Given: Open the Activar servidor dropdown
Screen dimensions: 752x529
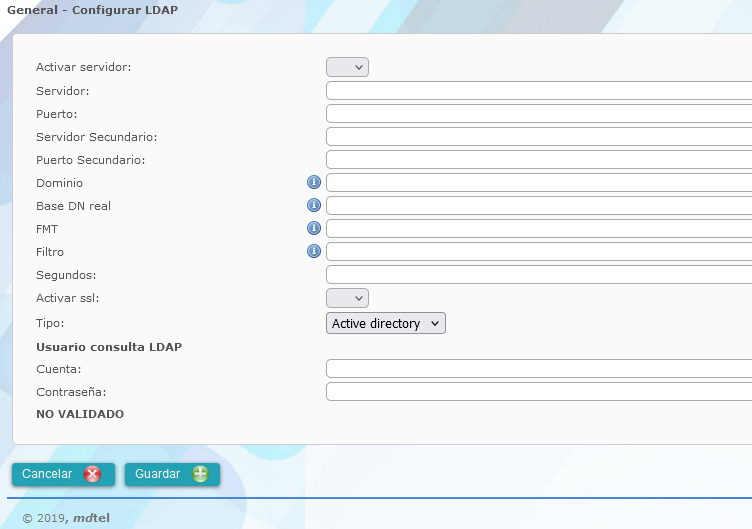Looking at the screenshot, I should (x=347, y=67).
